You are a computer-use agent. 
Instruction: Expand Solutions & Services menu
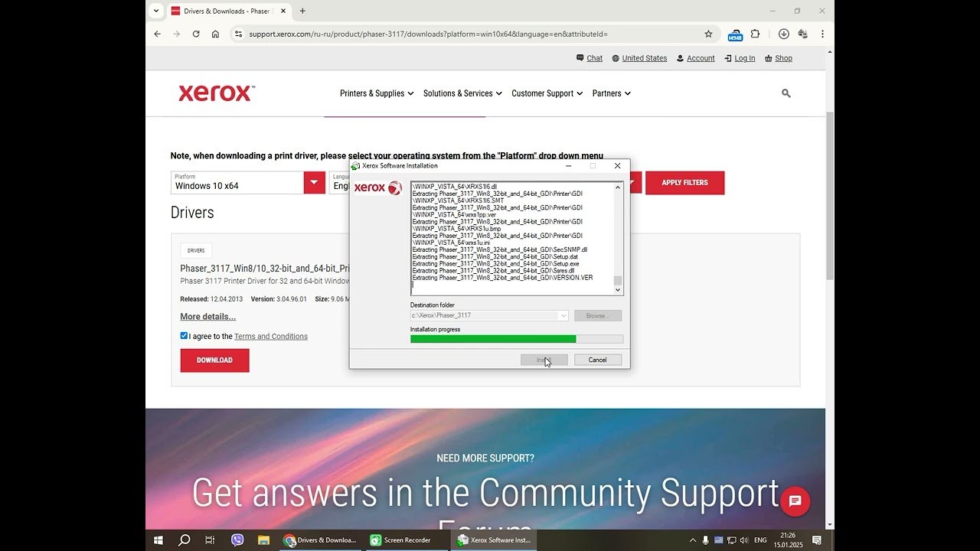[x=462, y=93]
